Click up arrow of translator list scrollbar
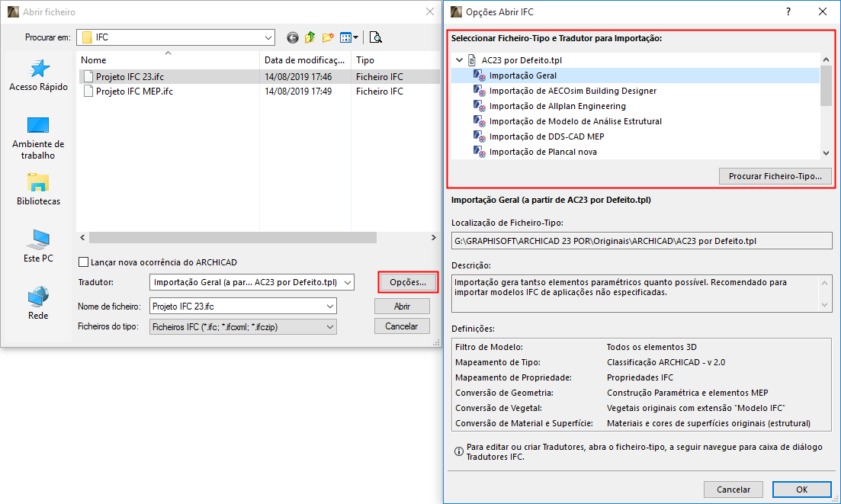Screen dimensions: 841x504 click(x=826, y=59)
